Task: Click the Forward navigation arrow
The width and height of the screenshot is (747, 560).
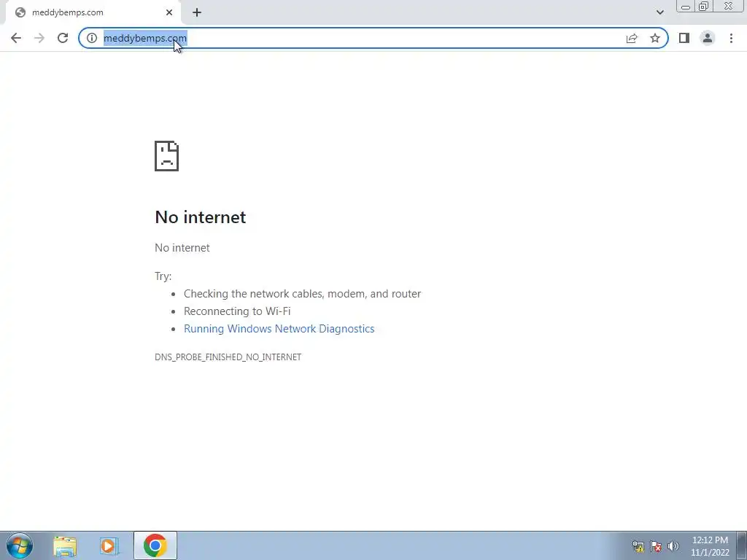Action: (39, 38)
